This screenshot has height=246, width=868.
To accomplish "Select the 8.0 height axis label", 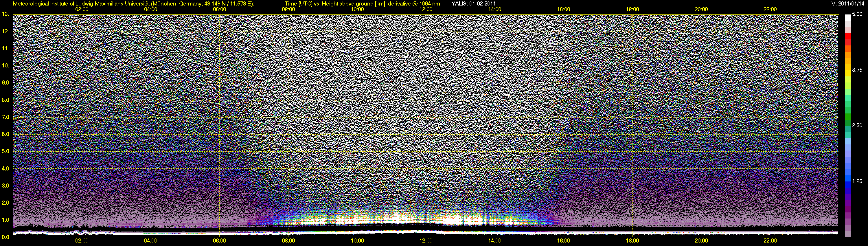I will 5,100.
